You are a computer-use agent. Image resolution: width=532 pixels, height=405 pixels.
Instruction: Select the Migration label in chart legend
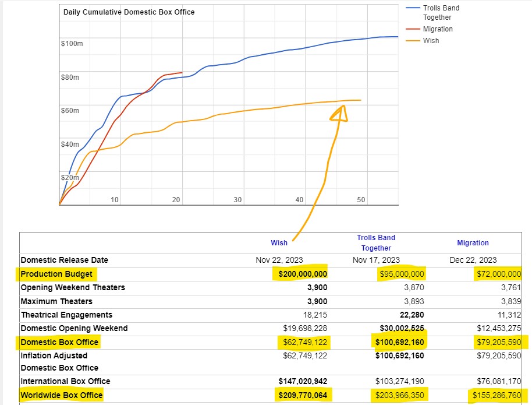coord(438,29)
